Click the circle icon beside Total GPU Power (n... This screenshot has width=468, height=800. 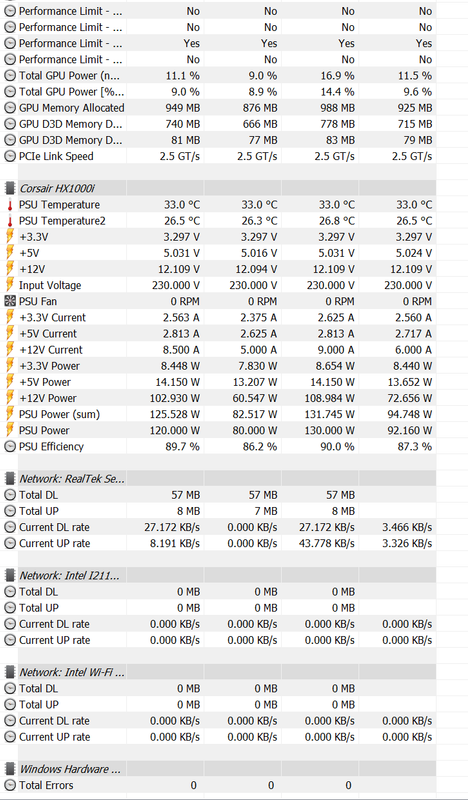(x=9, y=76)
